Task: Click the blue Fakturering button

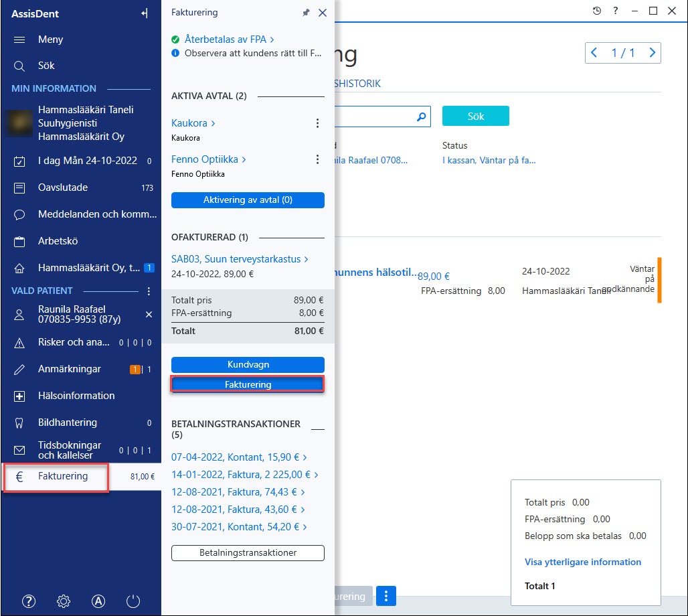Action: (248, 384)
